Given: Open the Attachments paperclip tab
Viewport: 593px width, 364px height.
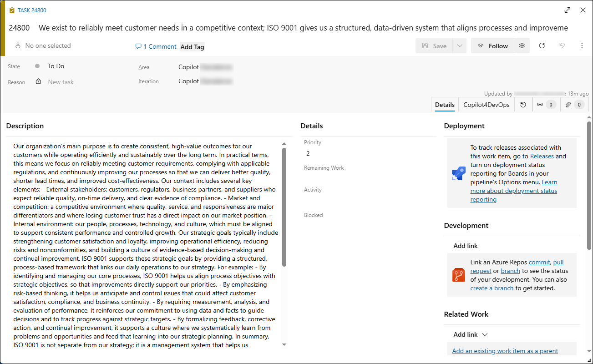Looking at the screenshot, I should point(574,105).
